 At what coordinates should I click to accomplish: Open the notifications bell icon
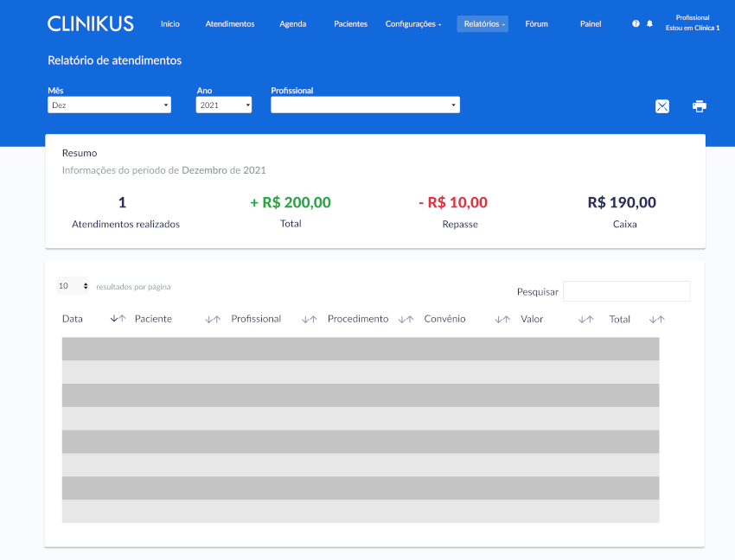point(650,24)
